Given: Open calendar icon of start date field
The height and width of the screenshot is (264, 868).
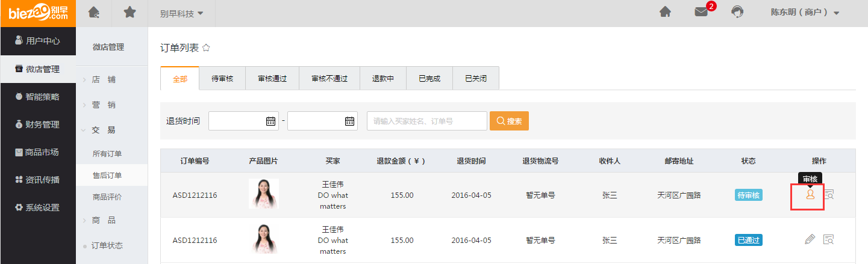Looking at the screenshot, I should pyautogui.click(x=270, y=121).
